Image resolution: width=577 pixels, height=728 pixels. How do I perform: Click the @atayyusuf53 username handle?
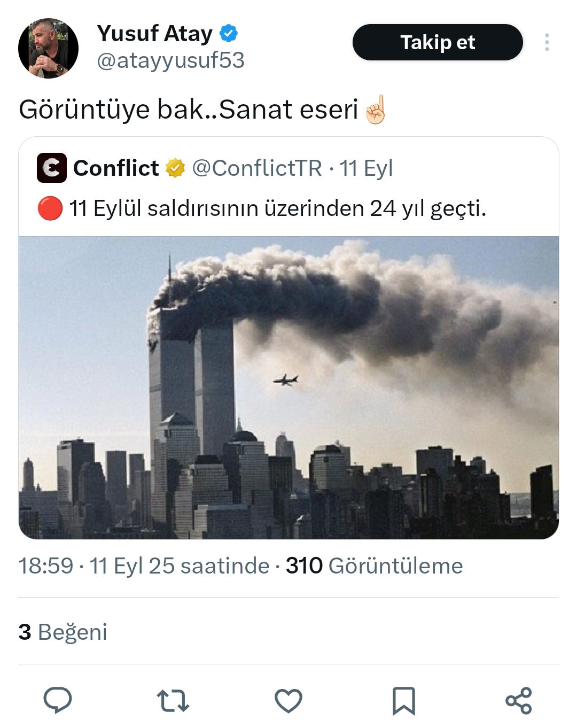tap(170, 60)
